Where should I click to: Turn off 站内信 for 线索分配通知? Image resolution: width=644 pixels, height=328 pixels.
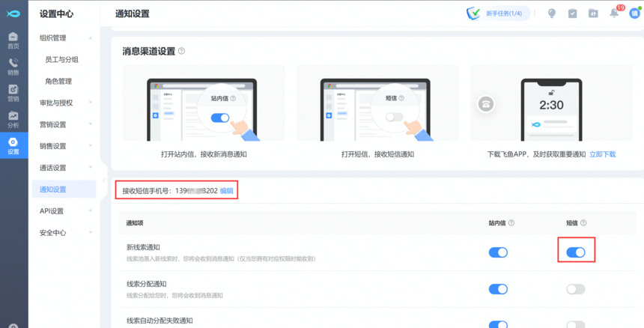498,289
